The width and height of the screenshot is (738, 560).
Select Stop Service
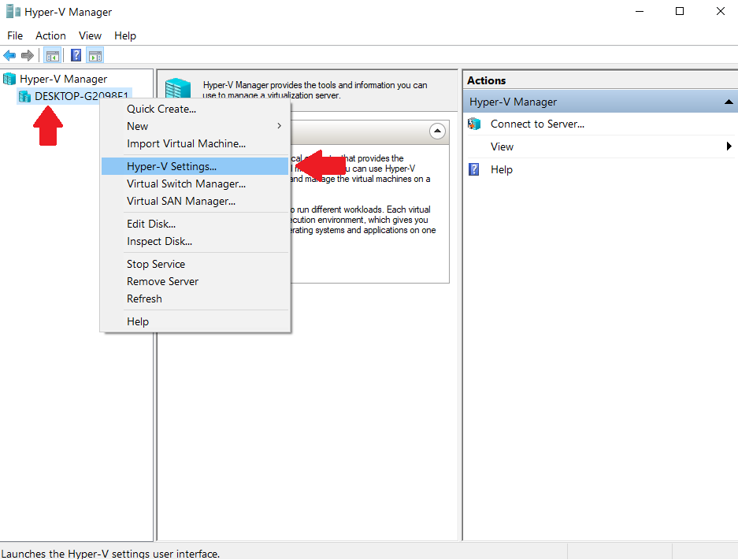click(195, 265)
